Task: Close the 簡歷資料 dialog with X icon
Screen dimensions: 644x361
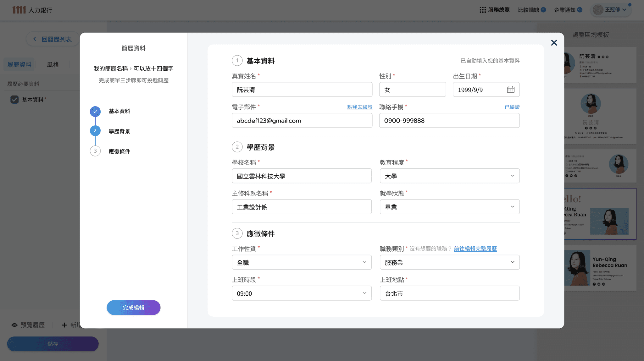Action: pos(554,43)
